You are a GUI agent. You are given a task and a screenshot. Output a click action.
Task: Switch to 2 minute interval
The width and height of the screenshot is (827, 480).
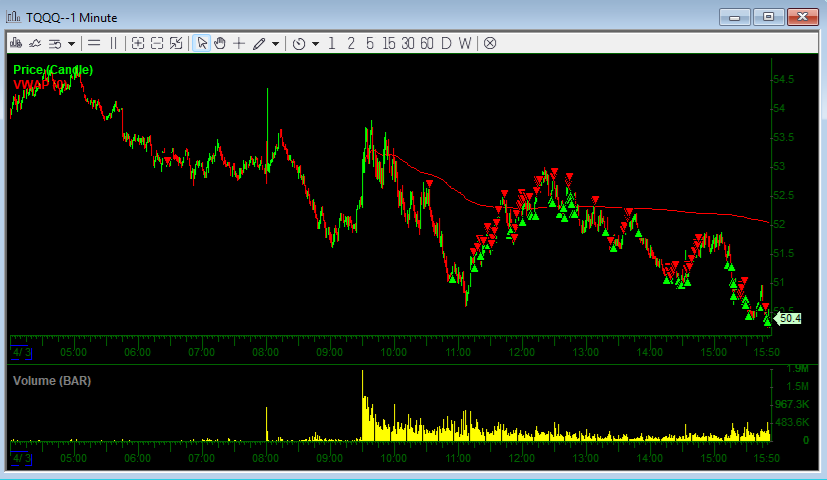[351, 43]
